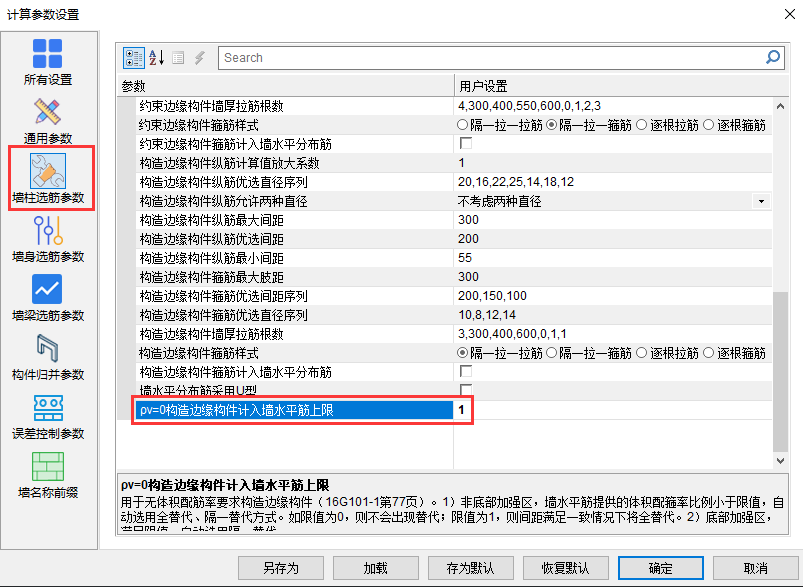Open the 墙梁选筋参数 category
Viewport: 803px width, 587px height.
[x=48, y=298]
